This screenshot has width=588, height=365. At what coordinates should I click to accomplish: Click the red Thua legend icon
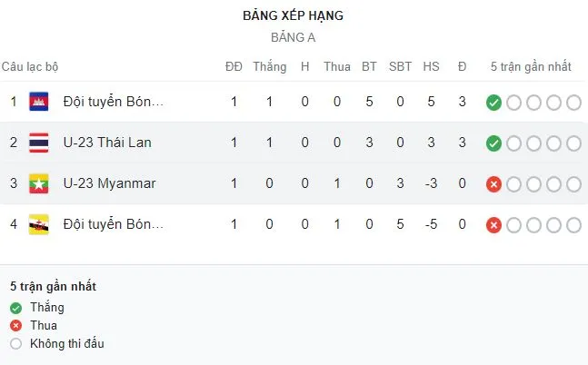(x=15, y=326)
